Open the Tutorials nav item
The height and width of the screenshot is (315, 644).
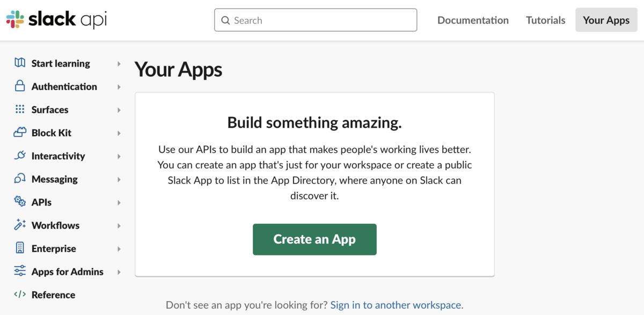pos(545,20)
